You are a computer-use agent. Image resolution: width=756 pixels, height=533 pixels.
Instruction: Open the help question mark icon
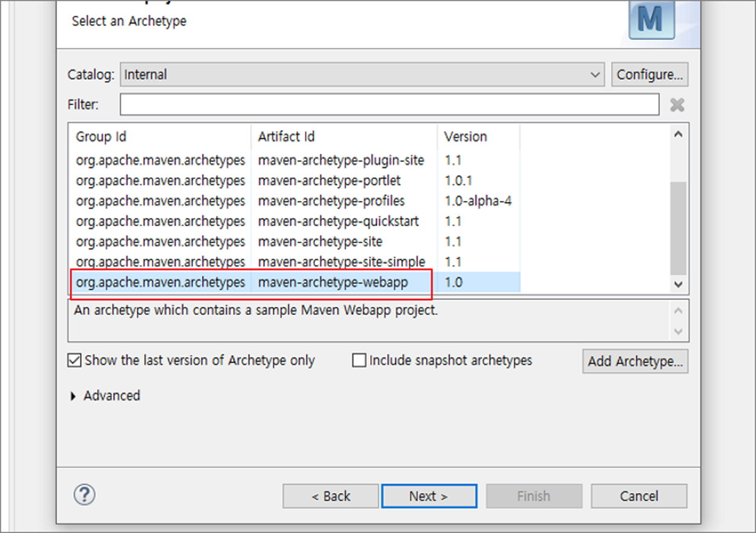(84, 495)
